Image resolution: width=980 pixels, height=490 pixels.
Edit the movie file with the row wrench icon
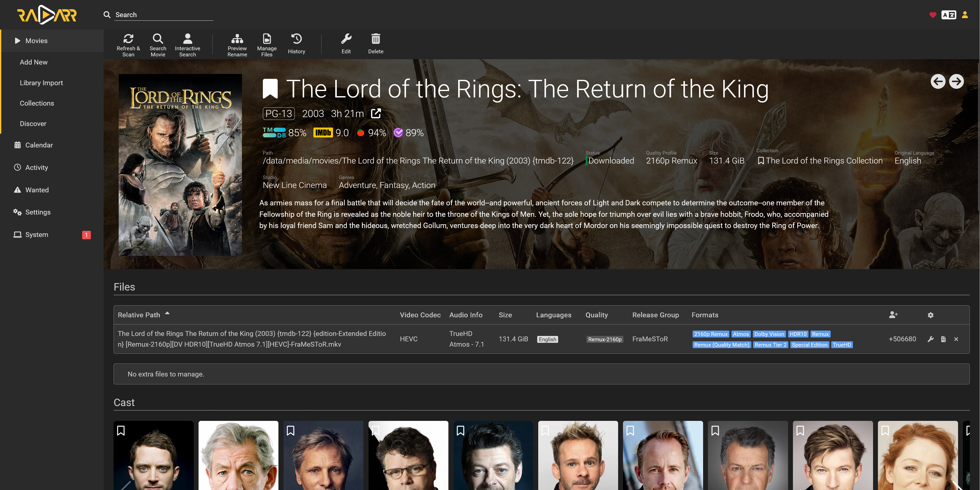click(x=930, y=339)
